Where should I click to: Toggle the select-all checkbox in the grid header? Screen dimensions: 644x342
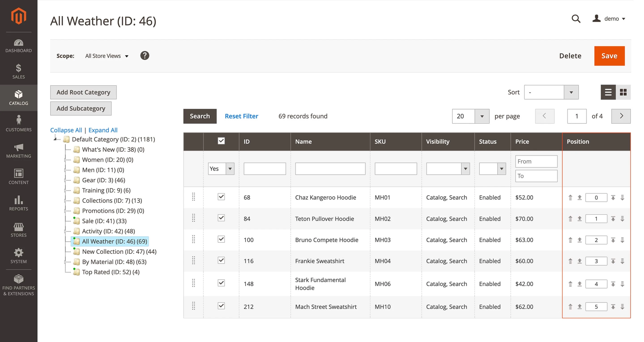(x=221, y=141)
